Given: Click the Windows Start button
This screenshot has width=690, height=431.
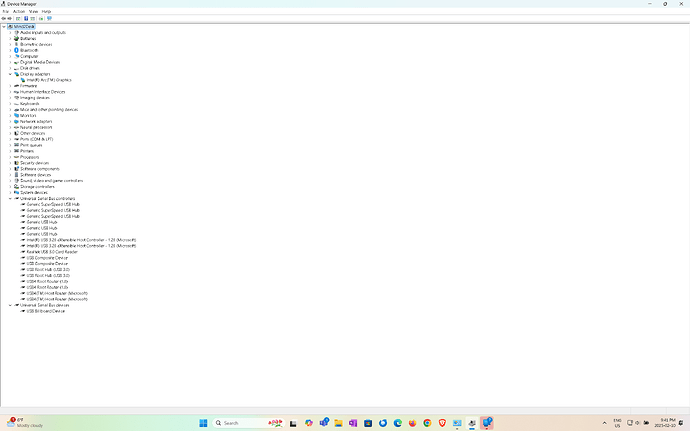Looking at the screenshot, I should click(x=205, y=423).
